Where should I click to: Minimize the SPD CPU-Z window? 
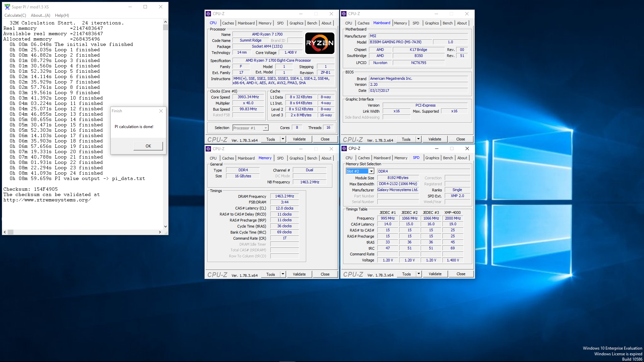coord(436,148)
